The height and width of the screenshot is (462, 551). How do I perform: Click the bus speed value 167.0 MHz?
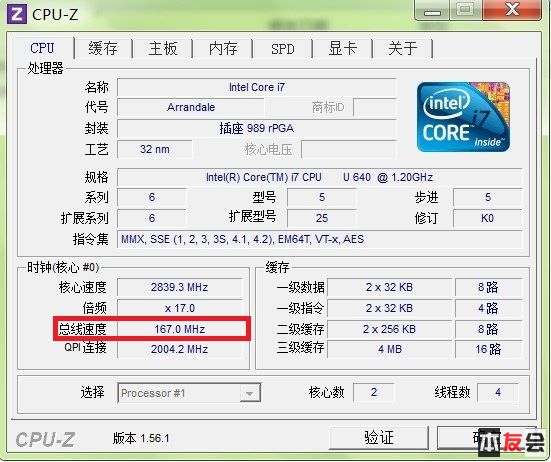[x=180, y=329]
